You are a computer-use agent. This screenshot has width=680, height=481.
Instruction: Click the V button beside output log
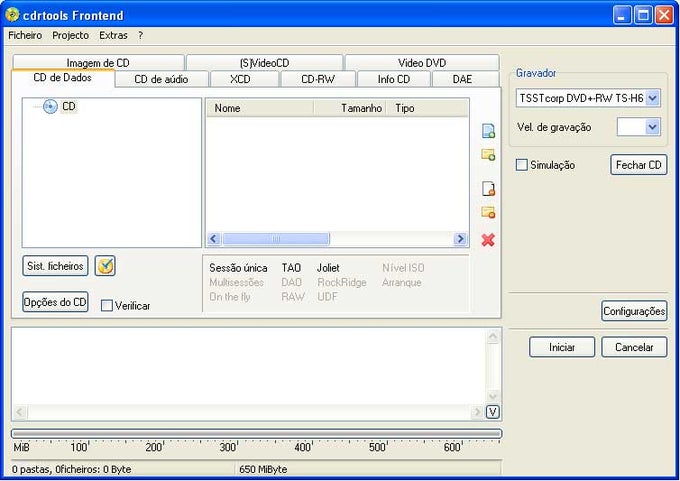pos(493,412)
